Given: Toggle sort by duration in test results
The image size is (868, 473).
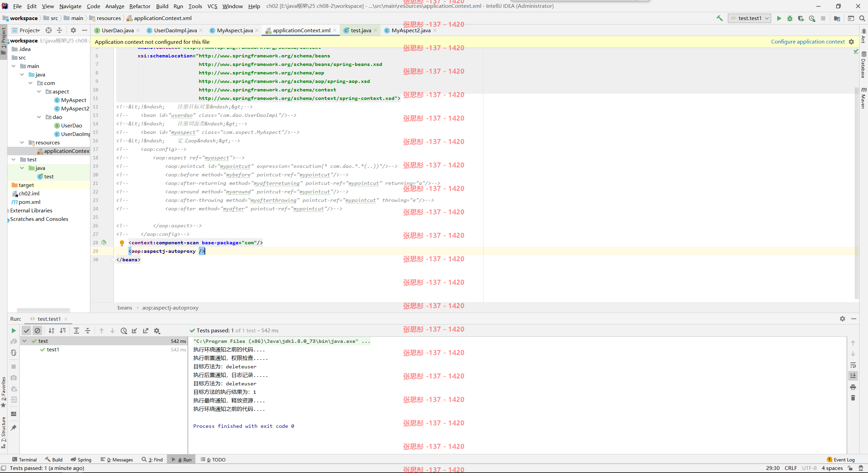Looking at the screenshot, I should pos(63,331).
